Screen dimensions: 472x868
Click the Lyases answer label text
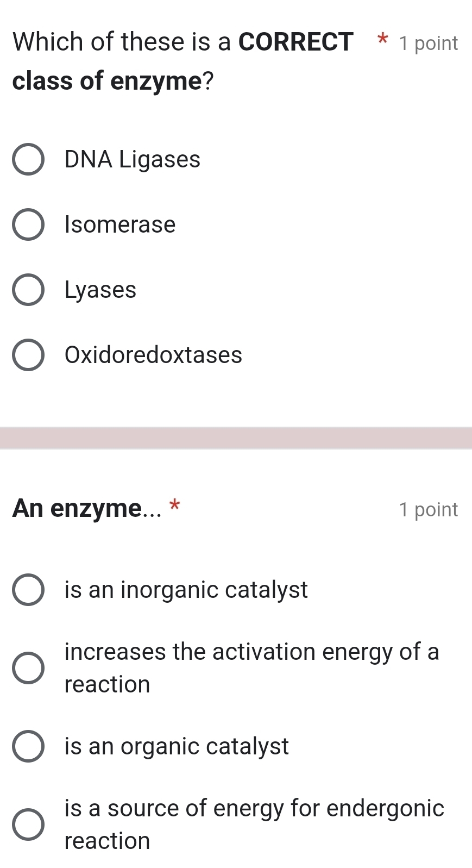(99, 290)
